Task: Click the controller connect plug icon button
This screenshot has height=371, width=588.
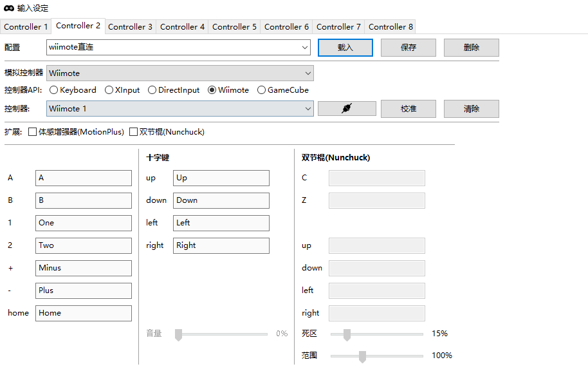Action: click(347, 108)
